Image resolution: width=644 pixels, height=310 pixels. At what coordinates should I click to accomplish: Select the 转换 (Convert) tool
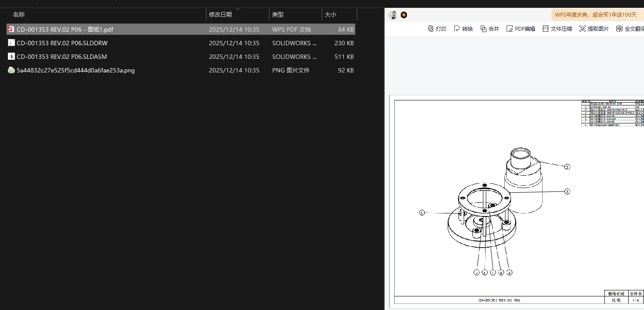pyautogui.click(x=463, y=28)
